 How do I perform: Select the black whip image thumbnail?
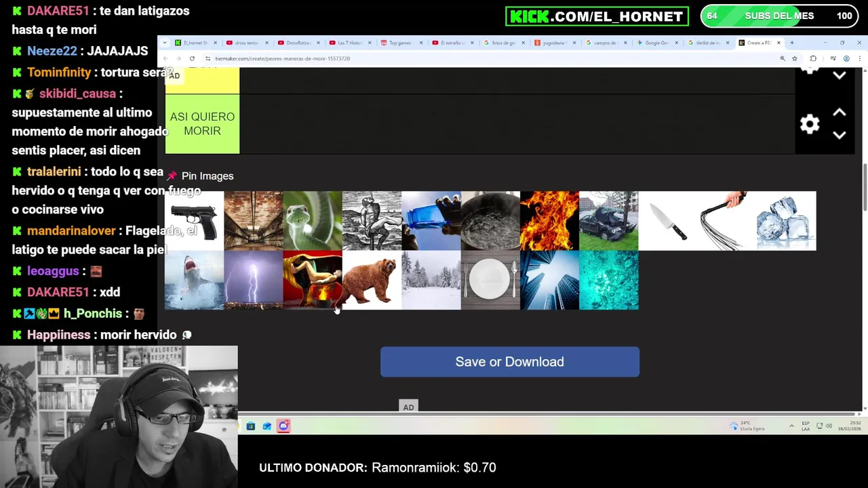tap(727, 221)
